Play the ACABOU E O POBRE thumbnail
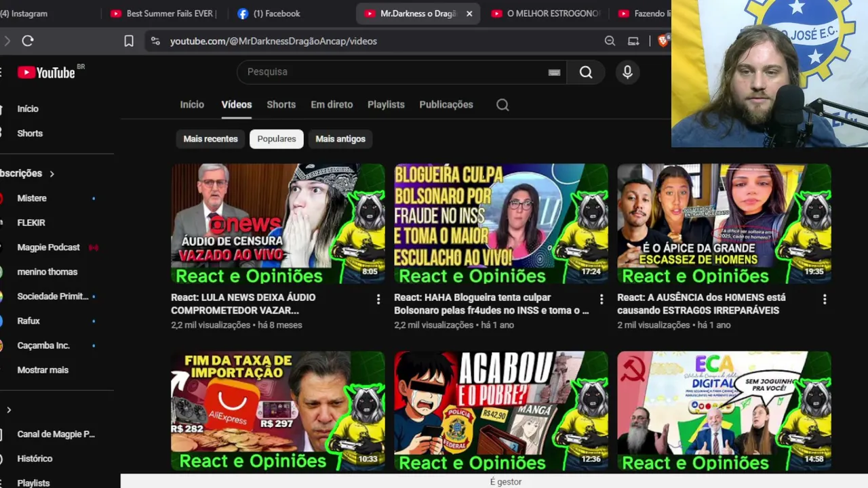This screenshot has height=488, width=868. pyautogui.click(x=501, y=411)
